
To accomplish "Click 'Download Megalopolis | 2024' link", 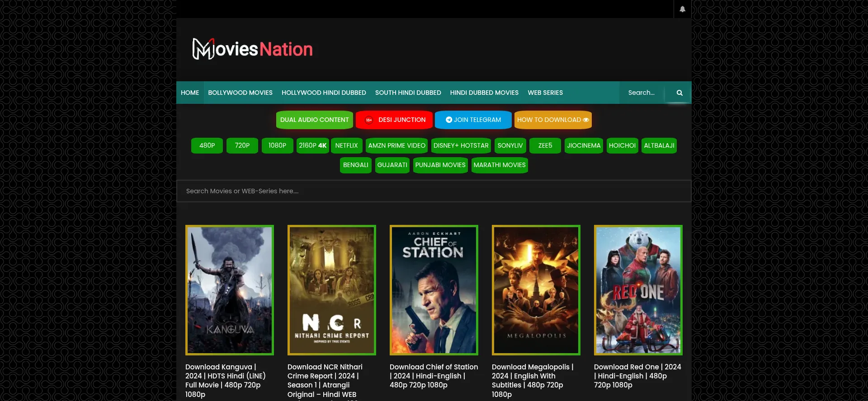I will [x=533, y=381].
